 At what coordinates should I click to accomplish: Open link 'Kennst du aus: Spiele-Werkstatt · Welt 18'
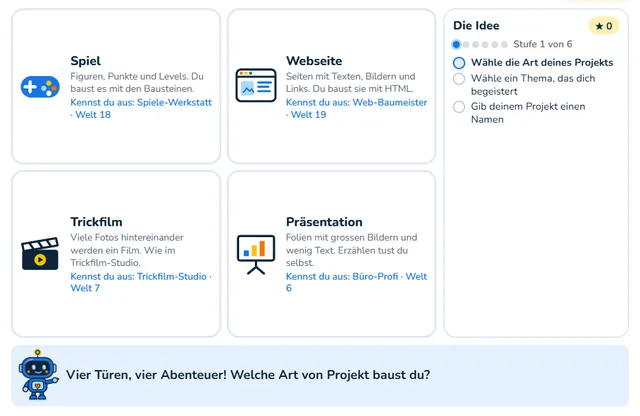[141, 109]
